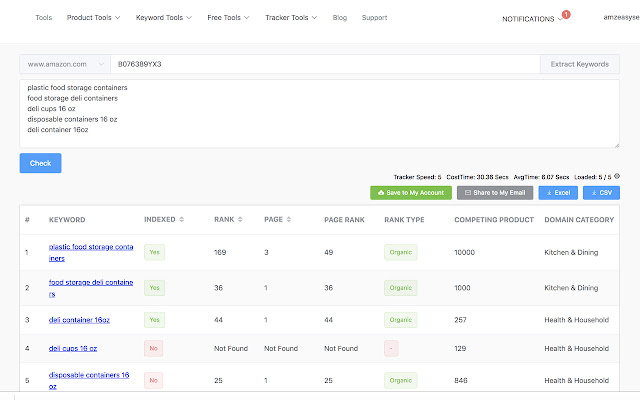Screen dimensions: 640x400
Task: Click the dash rank type badge for deli cups
Action: click(x=391, y=349)
